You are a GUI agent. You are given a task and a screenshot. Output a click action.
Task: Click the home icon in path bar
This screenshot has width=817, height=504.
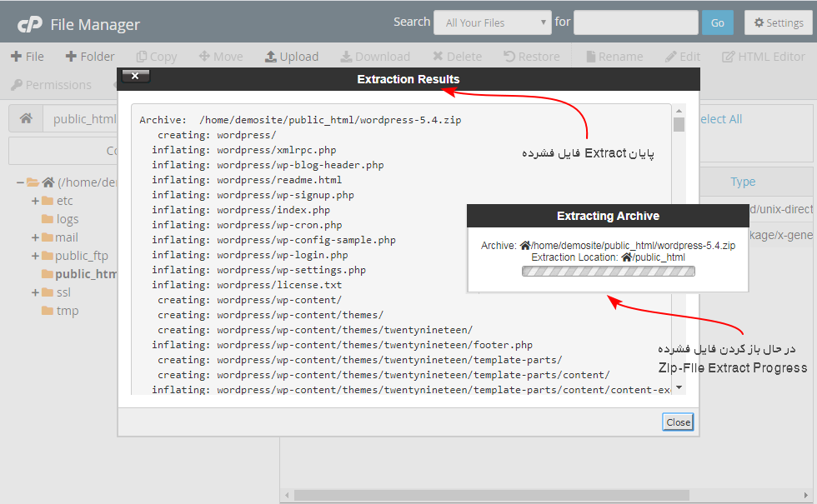click(26, 118)
